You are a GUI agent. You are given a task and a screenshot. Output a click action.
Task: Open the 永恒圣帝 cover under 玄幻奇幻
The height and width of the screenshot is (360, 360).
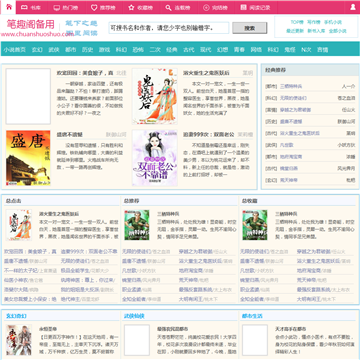tap(19, 340)
